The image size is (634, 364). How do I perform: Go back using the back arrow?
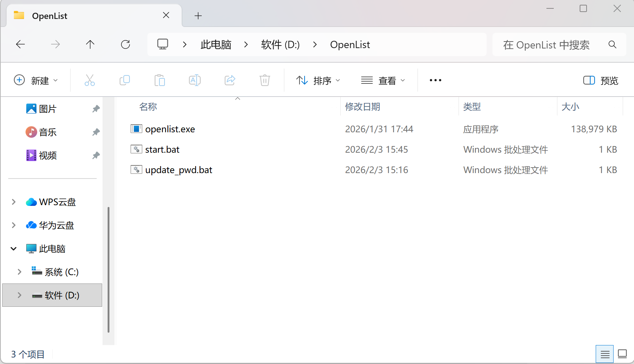point(20,44)
